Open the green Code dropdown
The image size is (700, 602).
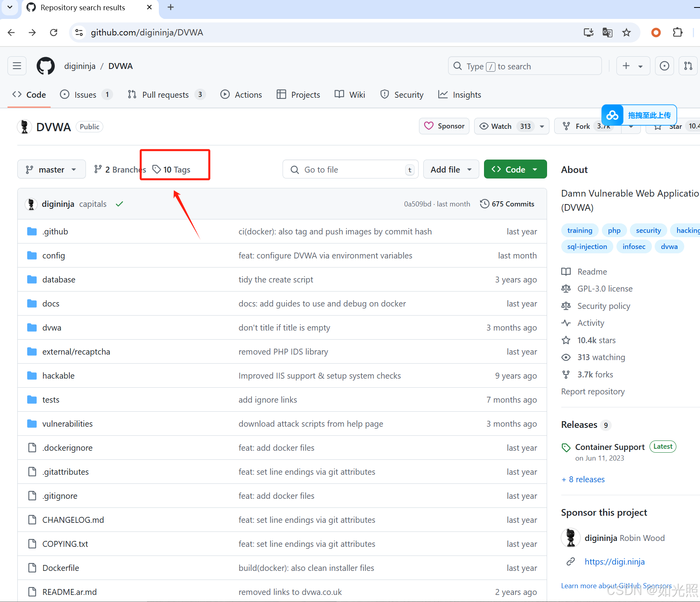515,169
